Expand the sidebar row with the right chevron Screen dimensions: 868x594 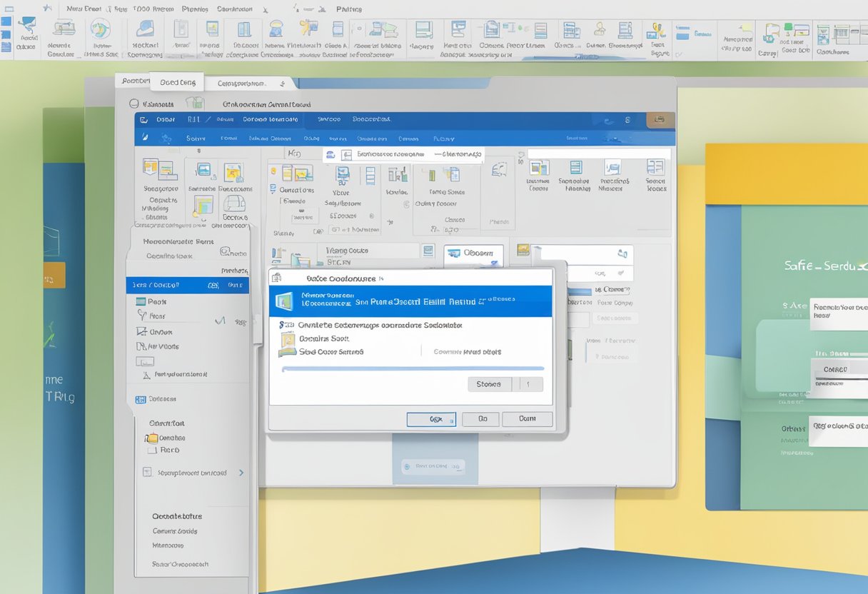[x=241, y=473]
